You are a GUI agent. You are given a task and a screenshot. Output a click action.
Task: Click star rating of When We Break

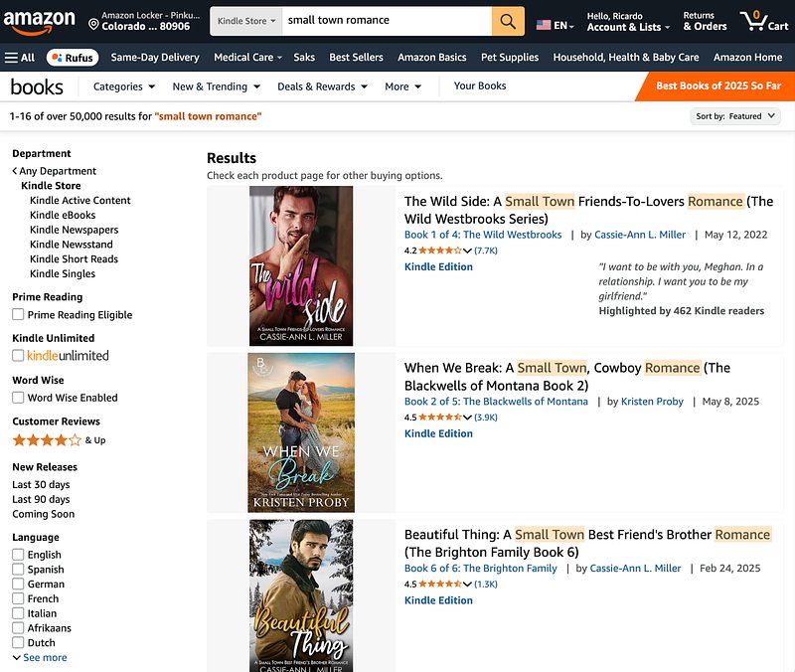(x=440, y=417)
